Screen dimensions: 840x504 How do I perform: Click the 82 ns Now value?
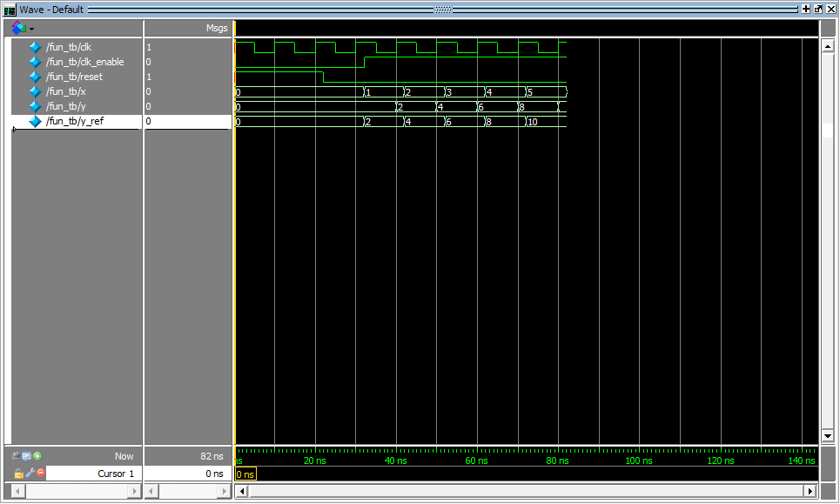[x=212, y=456]
